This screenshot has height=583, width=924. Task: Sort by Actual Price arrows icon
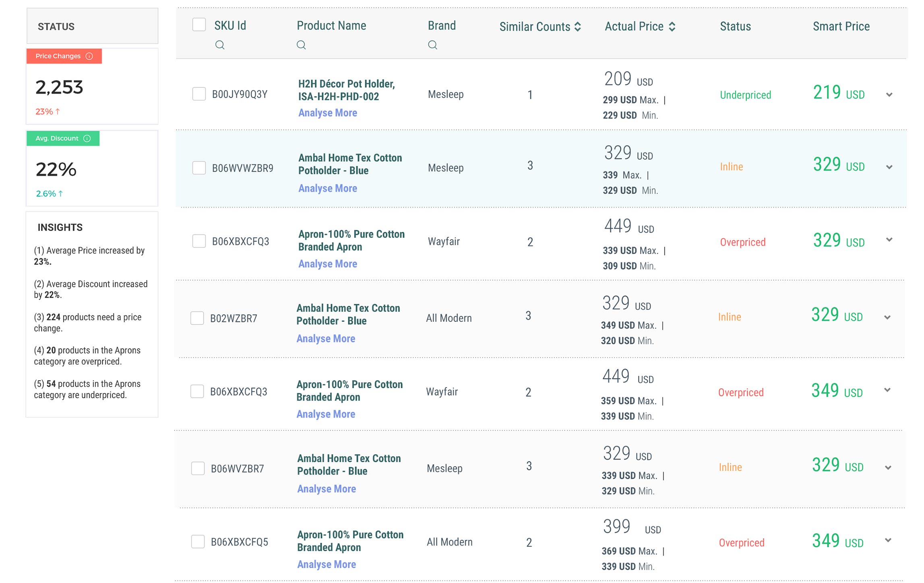pos(672,27)
